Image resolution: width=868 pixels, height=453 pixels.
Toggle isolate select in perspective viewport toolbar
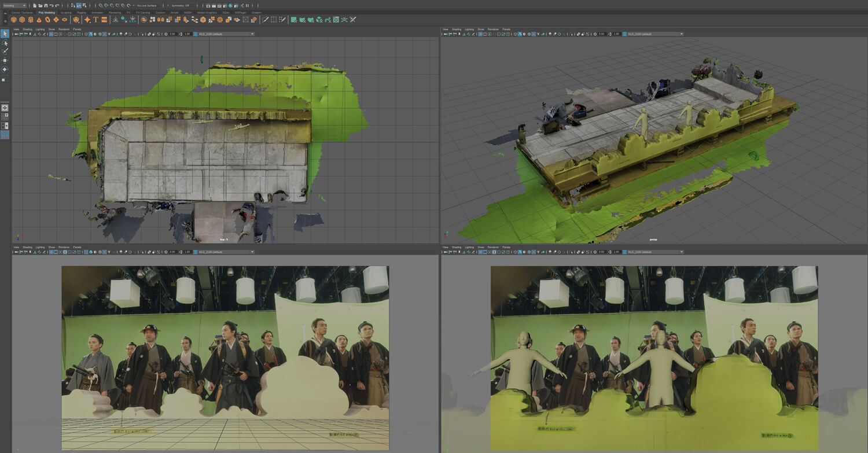(571, 34)
